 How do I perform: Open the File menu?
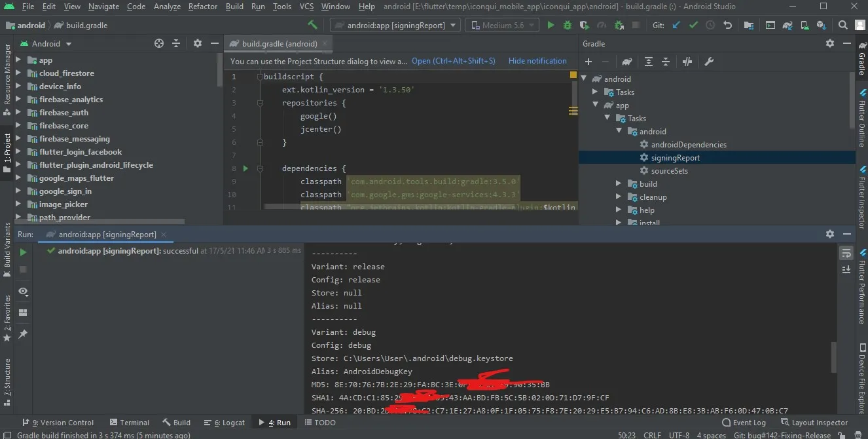pyautogui.click(x=28, y=7)
